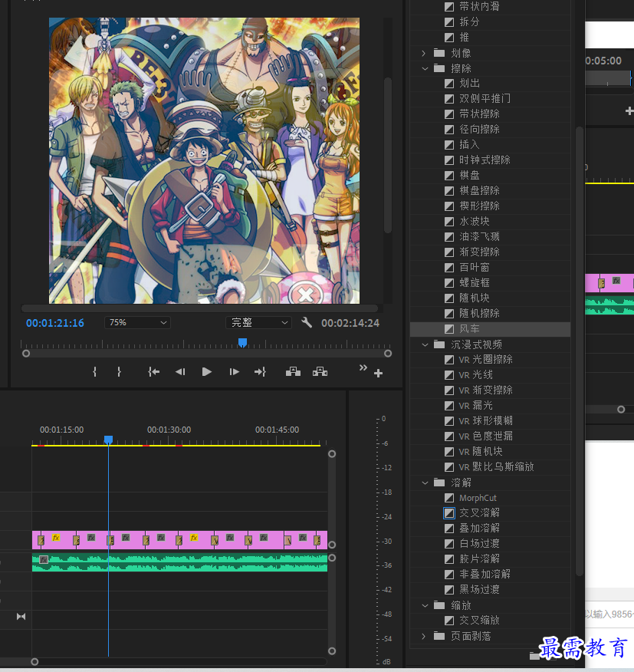The image size is (634, 672).
Task: Select the 划出 transition
Action: coord(469,83)
